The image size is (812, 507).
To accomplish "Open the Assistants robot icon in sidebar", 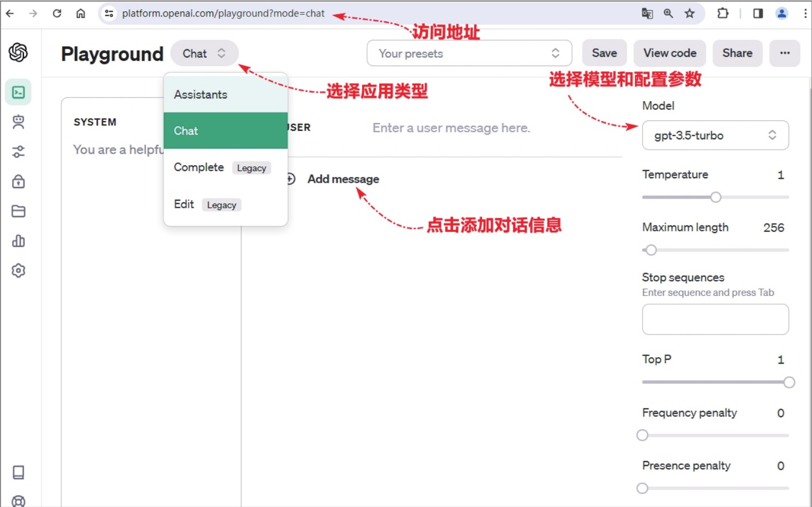I will 19,122.
